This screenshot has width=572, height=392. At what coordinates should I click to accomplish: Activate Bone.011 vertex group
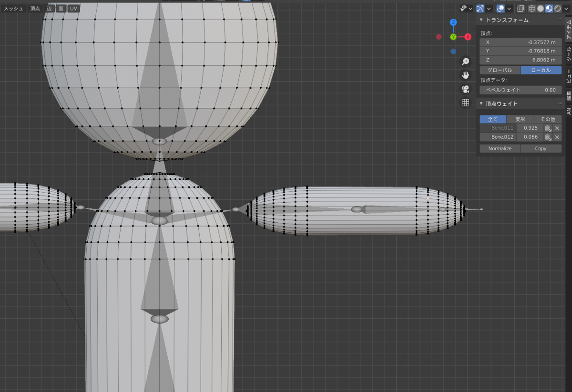[498, 128]
